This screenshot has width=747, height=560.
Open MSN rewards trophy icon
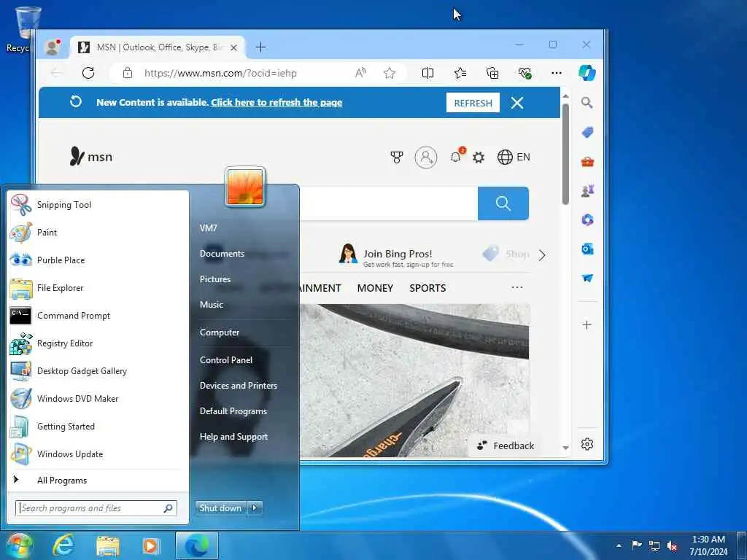396,157
